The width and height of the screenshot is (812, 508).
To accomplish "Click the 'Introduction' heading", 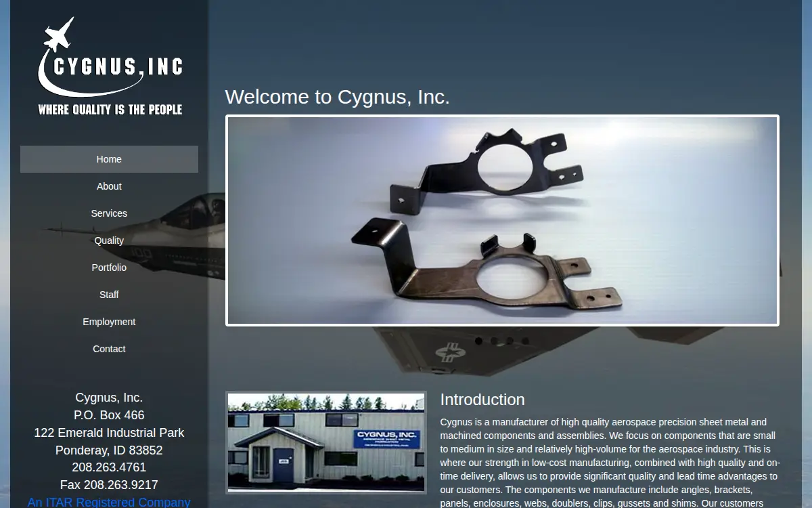I will (482, 400).
